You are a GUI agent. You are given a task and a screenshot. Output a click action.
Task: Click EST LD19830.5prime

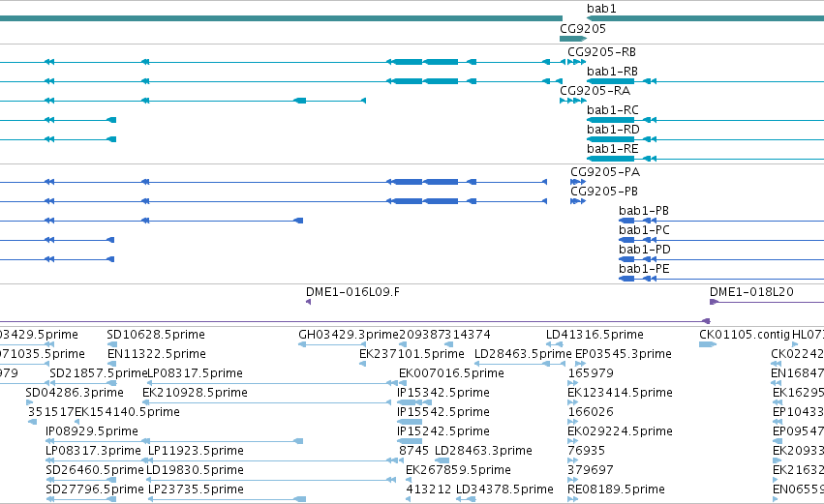[195, 471]
